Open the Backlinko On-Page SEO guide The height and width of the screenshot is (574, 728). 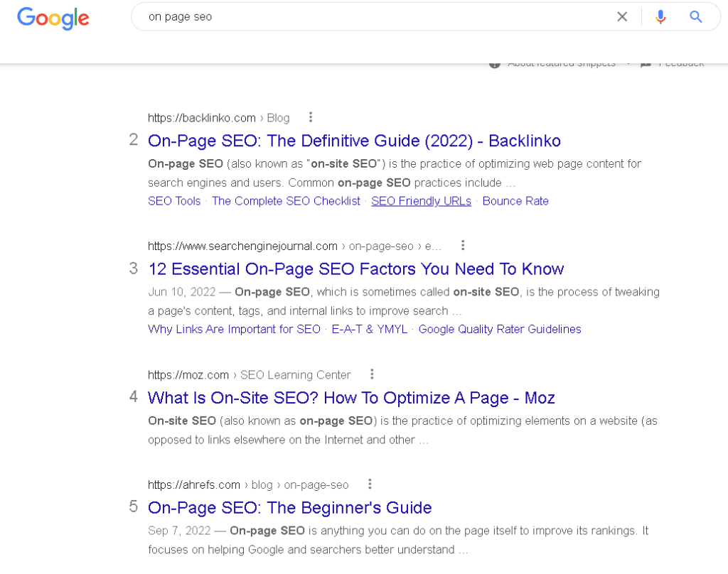pos(354,141)
